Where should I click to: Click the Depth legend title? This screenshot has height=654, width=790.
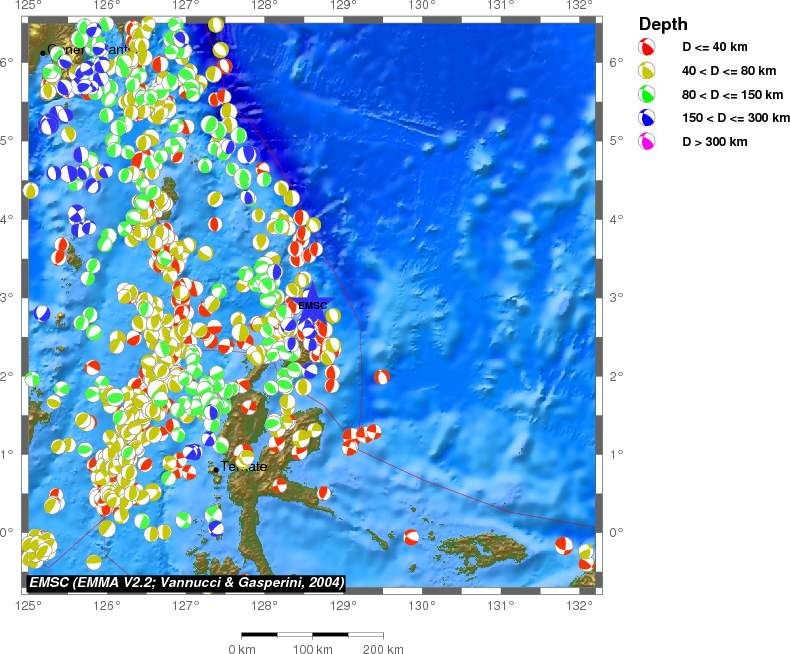click(x=662, y=24)
